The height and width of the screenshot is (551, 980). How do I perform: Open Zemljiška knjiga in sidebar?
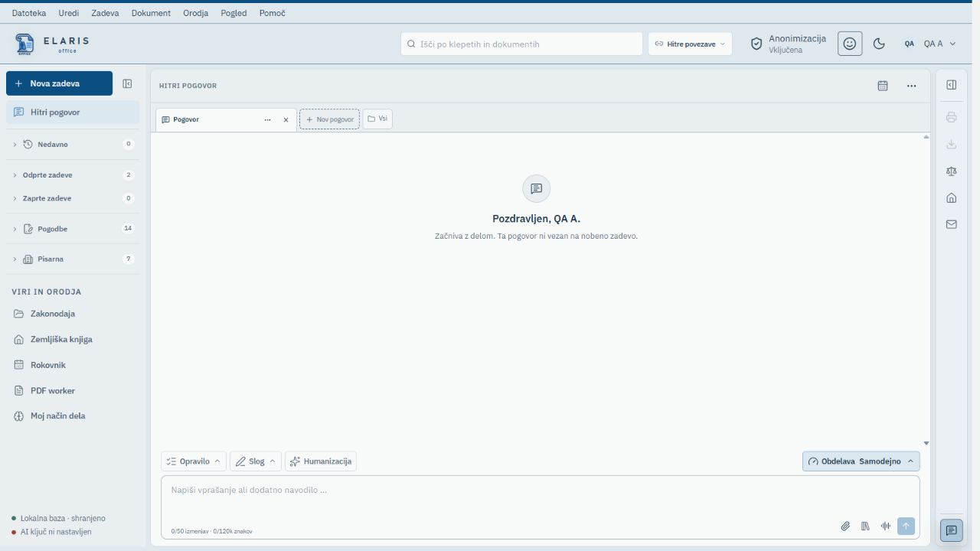point(61,339)
